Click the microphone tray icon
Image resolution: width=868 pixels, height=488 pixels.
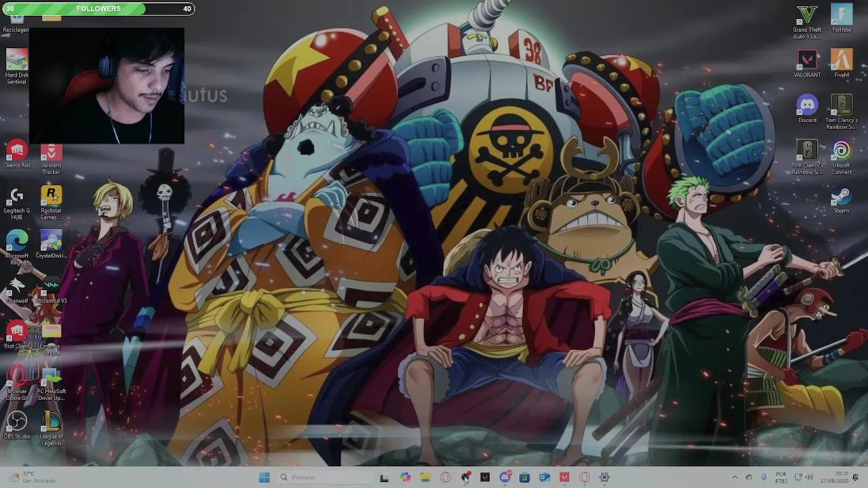764,477
